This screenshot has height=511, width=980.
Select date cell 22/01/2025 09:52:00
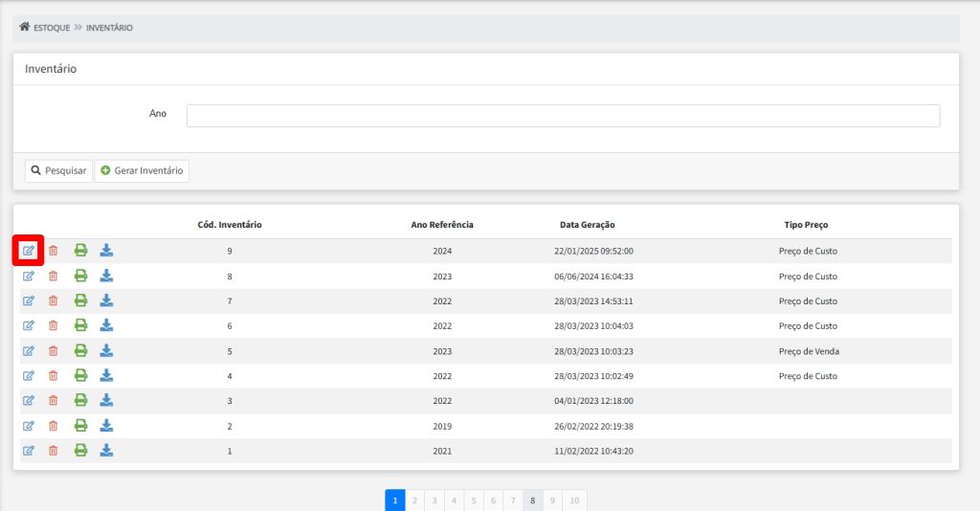pyautogui.click(x=593, y=251)
